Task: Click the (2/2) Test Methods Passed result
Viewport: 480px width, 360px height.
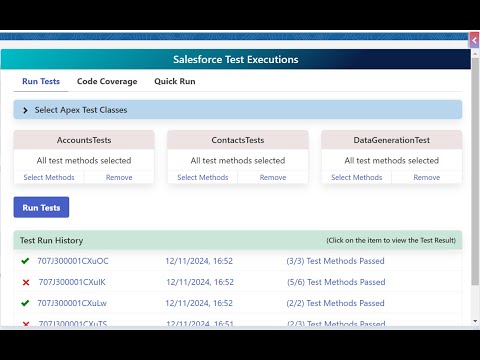Action: [335, 303]
